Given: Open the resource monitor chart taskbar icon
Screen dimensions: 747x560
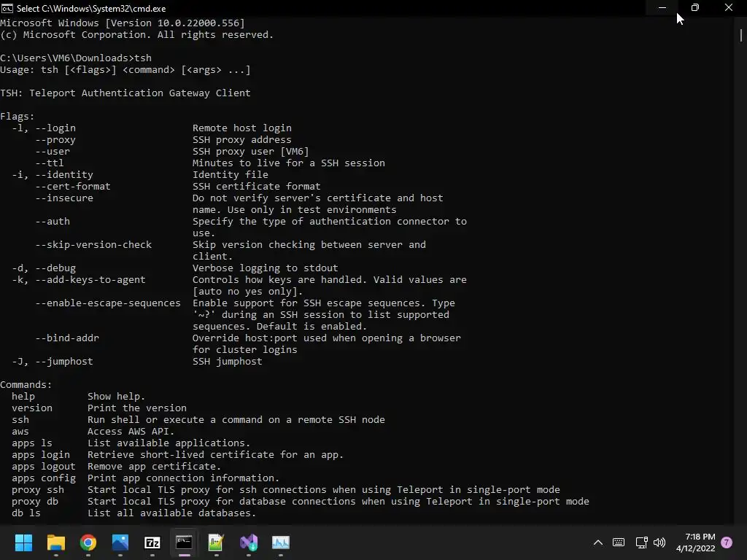Looking at the screenshot, I should click(x=281, y=542).
